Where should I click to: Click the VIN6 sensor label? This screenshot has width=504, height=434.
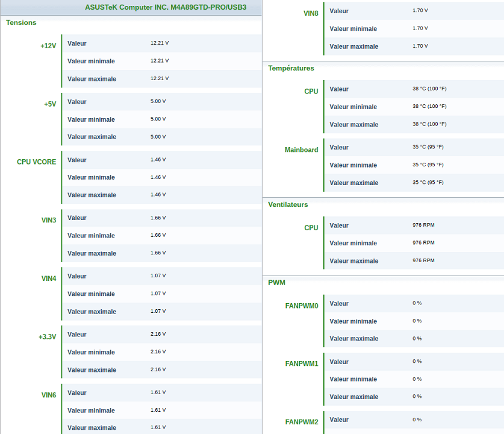(x=49, y=395)
